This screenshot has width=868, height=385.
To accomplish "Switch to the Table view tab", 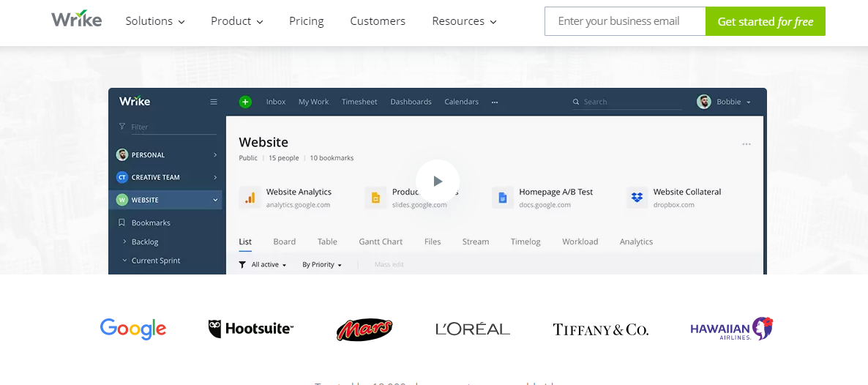I will 327,242.
